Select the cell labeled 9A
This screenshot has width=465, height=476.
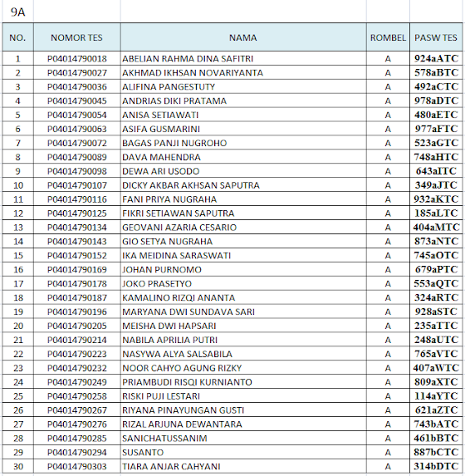point(17,12)
